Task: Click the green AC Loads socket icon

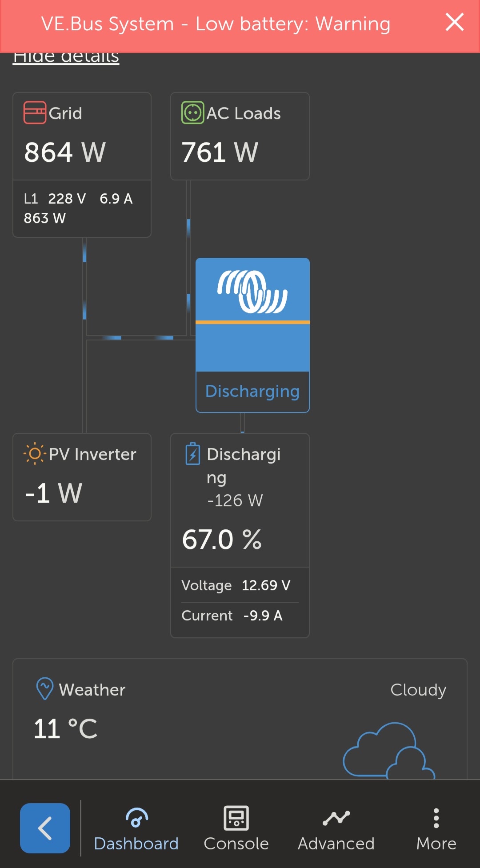Action: (x=192, y=112)
